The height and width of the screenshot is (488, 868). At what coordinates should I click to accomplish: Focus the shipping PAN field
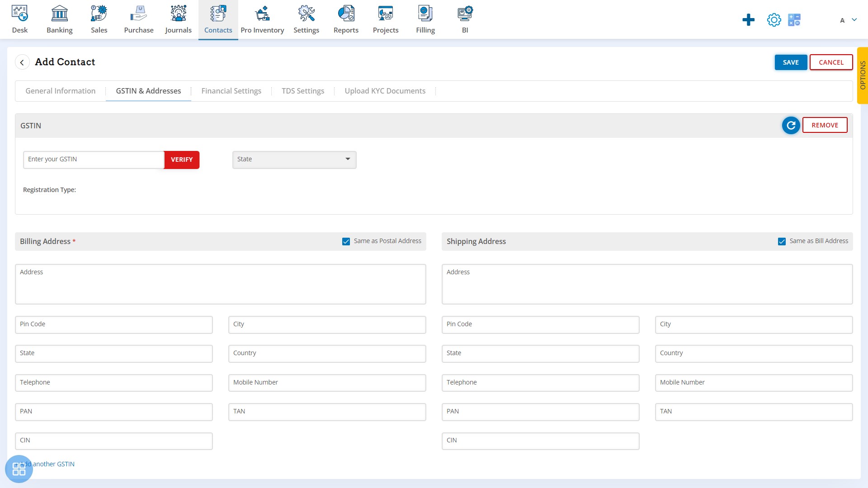pyautogui.click(x=541, y=412)
